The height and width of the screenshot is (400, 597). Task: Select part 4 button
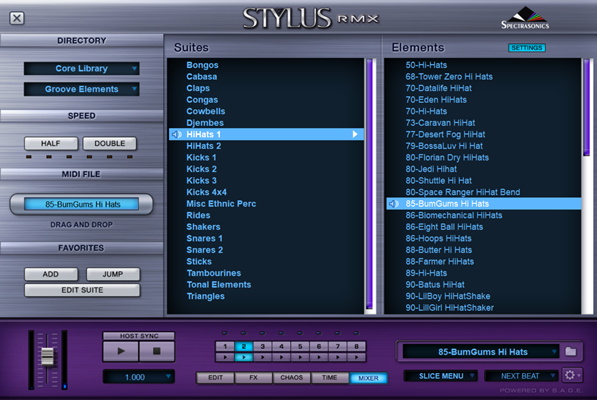(281, 346)
